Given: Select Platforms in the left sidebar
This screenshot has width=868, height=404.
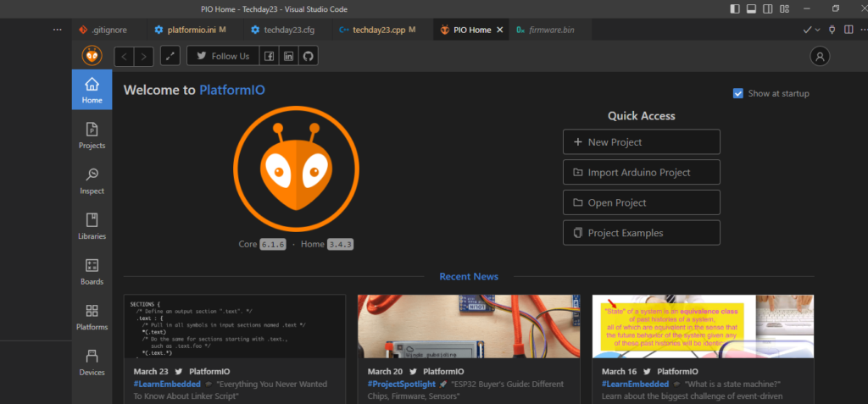Looking at the screenshot, I should coord(92,318).
